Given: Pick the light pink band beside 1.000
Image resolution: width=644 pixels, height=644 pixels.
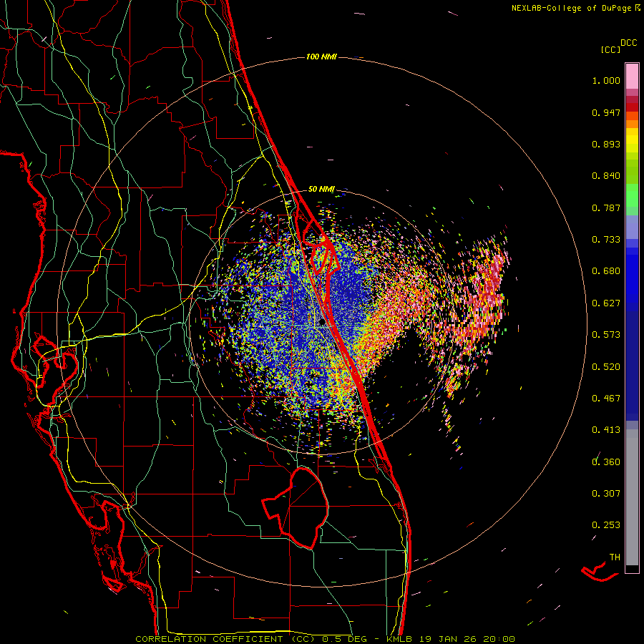Looking at the screenshot, I should (x=632, y=76).
